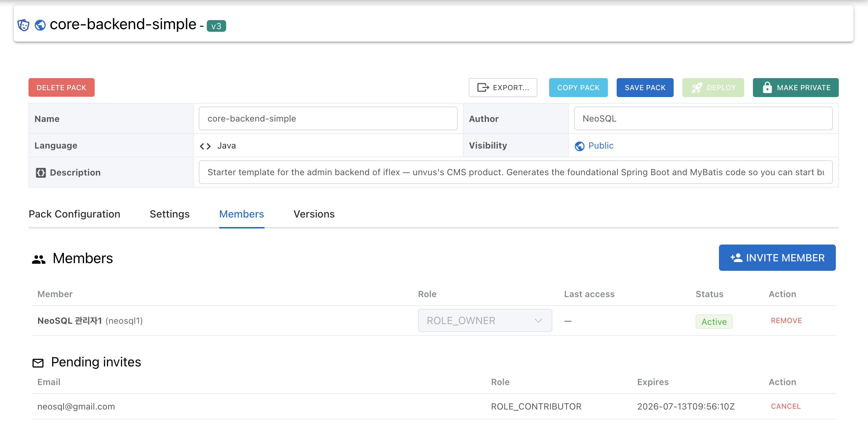Image resolution: width=868 pixels, height=446 pixels.
Task: Open the Pack Configuration tab
Action: (74, 214)
